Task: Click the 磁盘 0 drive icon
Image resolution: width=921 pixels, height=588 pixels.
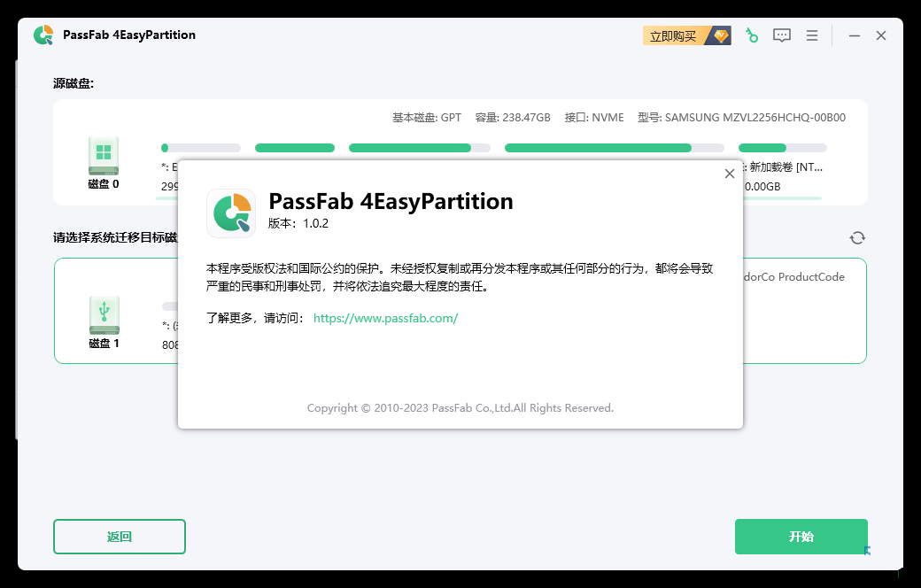Action: pos(103,156)
